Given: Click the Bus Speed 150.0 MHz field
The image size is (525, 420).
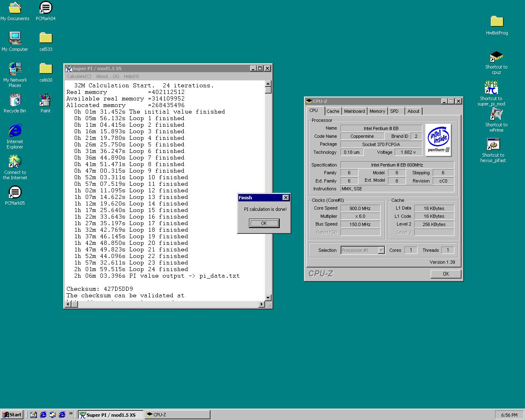Looking at the screenshot, I should click(360, 224).
